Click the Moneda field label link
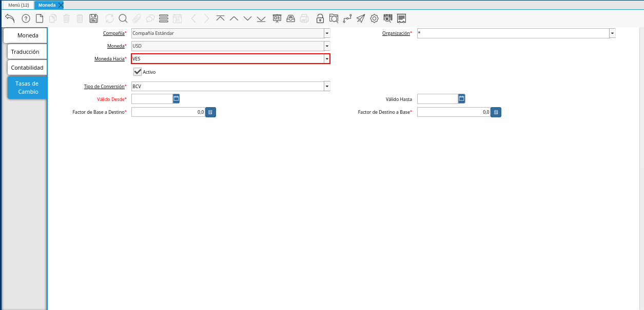 click(115, 46)
